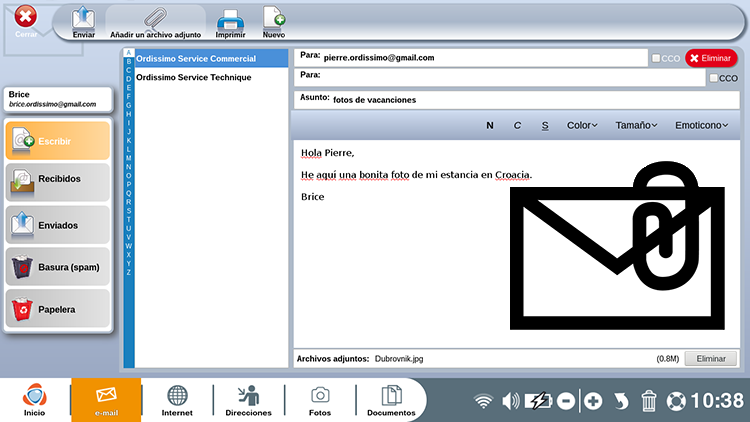This screenshot has height=422, width=750.
Task: Edit the Asunto subject field
Action: tap(517, 100)
